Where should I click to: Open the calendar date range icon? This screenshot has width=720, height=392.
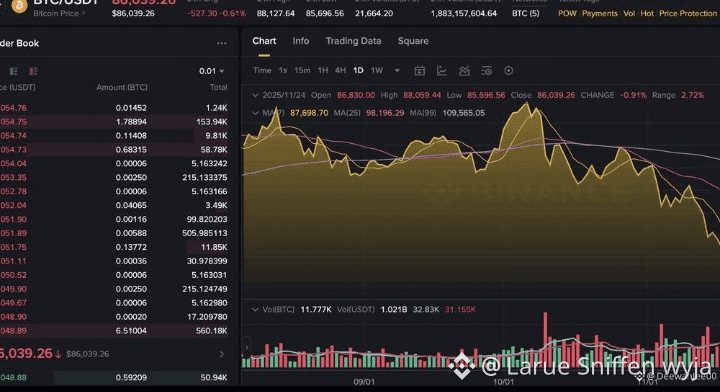pos(419,71)
